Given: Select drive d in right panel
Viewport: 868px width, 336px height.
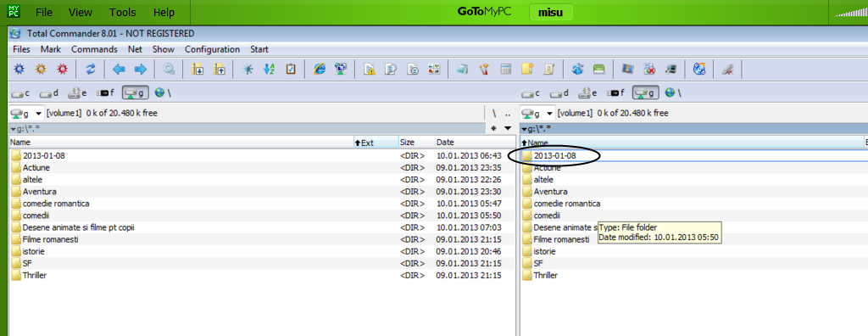Looking at the screenshot, I should [559, 93].
